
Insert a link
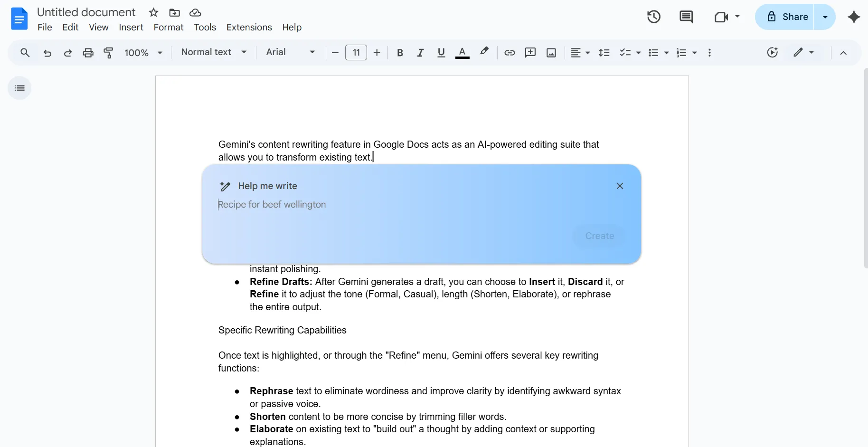click(x=509, y=53)
